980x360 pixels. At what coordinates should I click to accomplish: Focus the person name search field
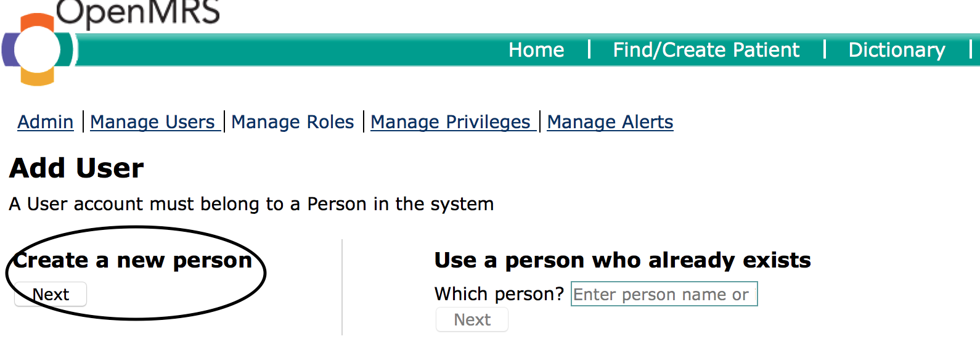click(x=664, y=295)
